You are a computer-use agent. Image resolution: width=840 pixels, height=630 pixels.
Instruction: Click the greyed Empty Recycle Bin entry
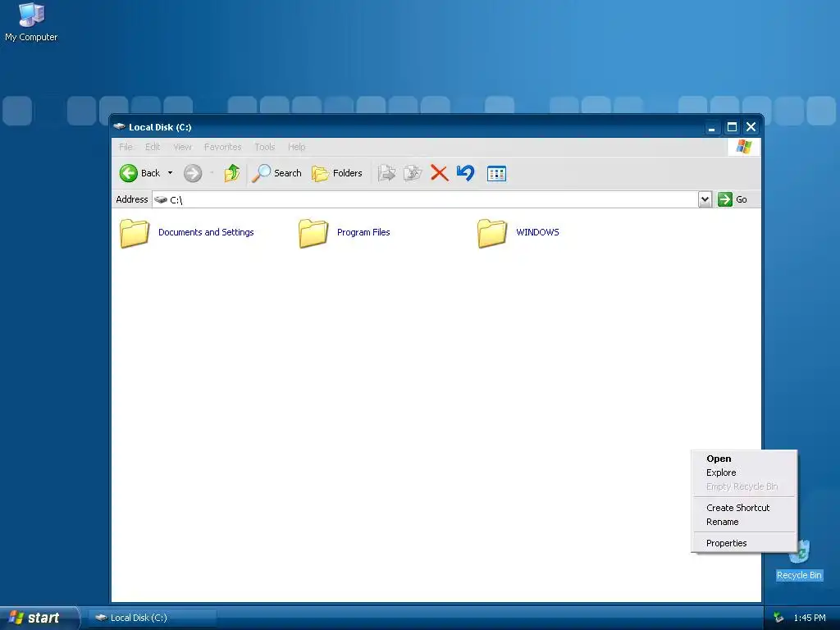pos(744,486)
